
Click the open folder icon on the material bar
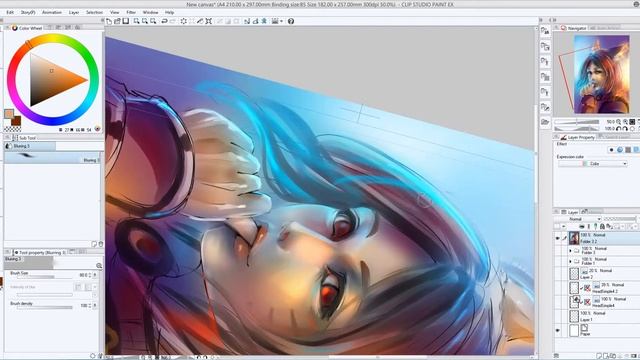pyautogui.click(x=545, y=122)
